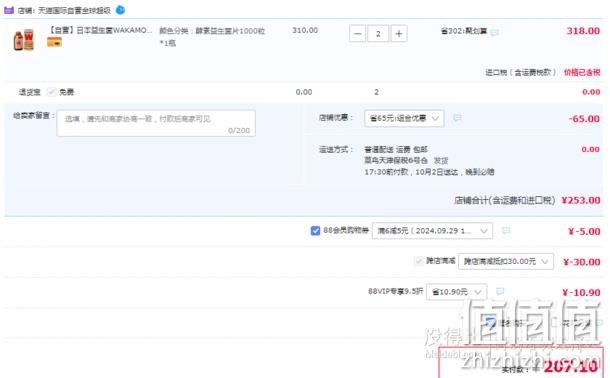
Task: Open the 满6减5元 coupon dropdown
Action: [432, 231]
